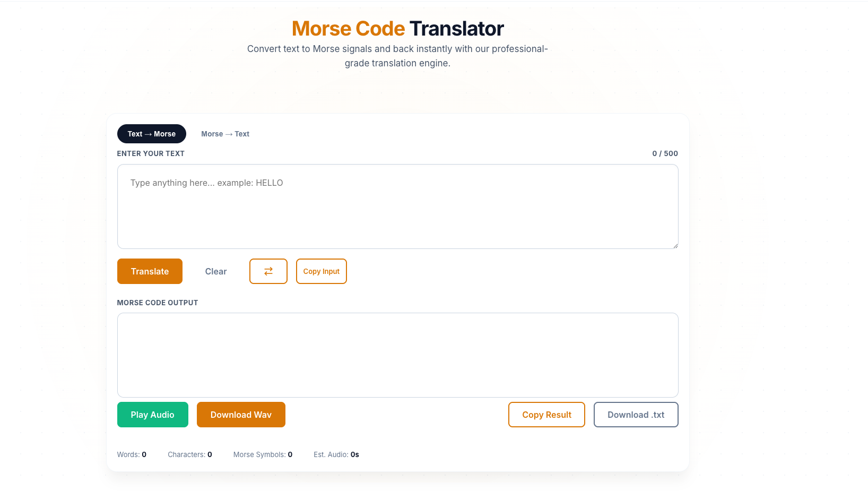Select the Play Audio button

click(152, 415)
